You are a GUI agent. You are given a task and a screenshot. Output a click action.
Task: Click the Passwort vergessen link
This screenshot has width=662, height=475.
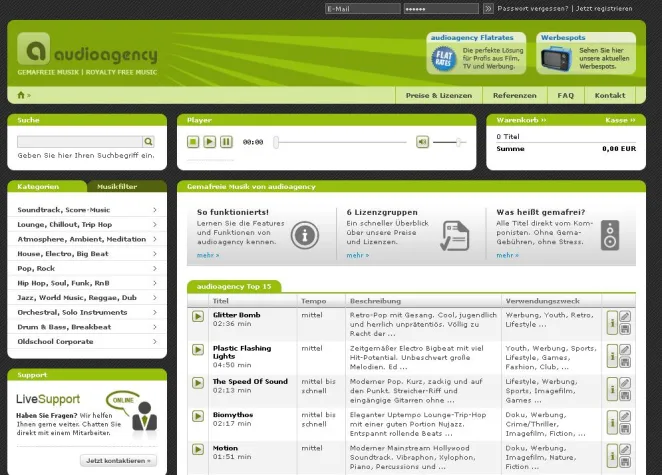coord(532,8)
